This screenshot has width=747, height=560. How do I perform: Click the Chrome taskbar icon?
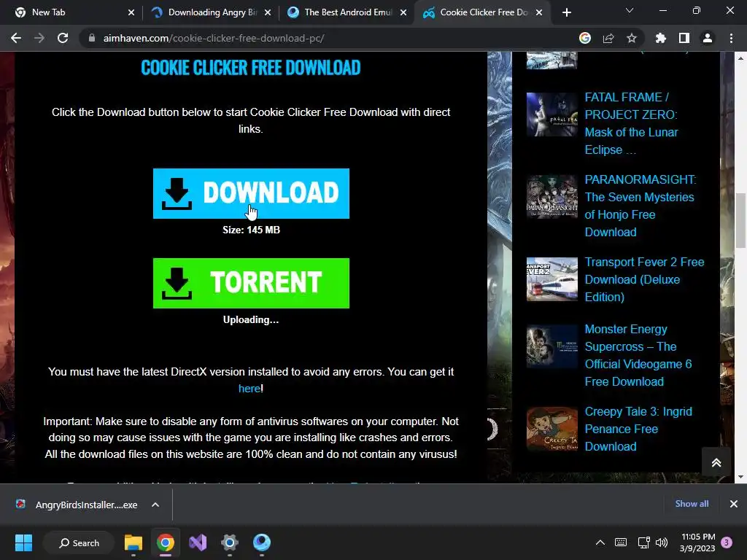(x=166, y=542)
